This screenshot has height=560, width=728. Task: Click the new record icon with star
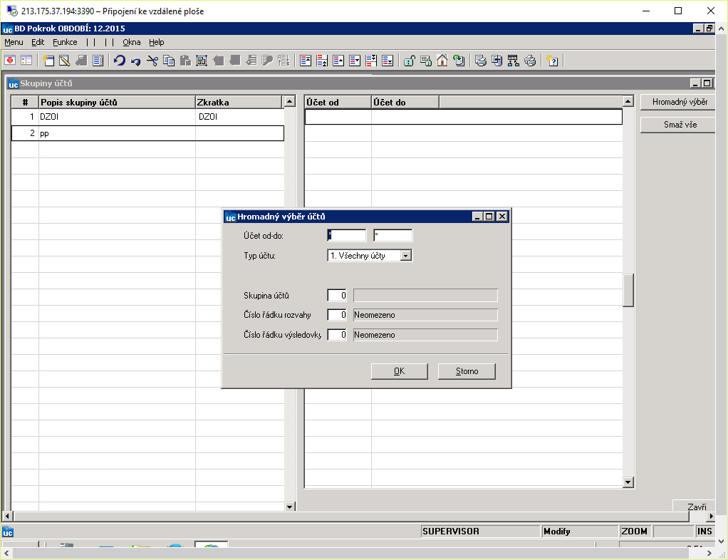pyautogui.click(x=48, y=61)
